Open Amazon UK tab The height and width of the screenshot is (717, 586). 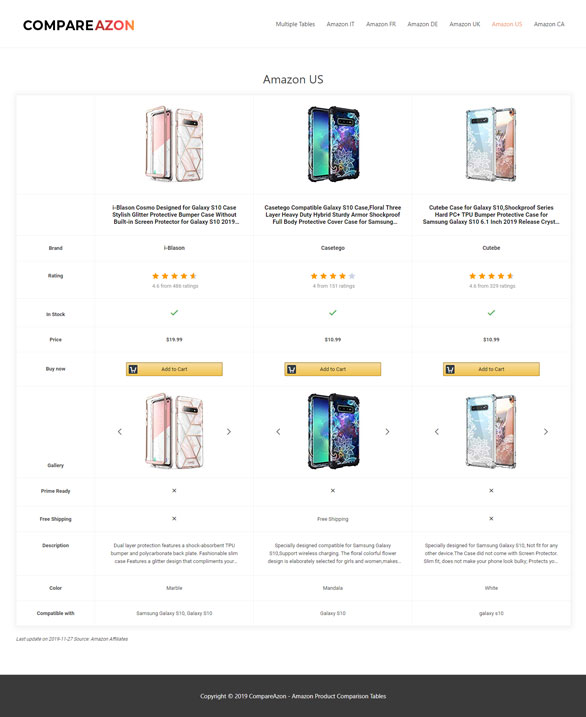[x=464, y=24]
